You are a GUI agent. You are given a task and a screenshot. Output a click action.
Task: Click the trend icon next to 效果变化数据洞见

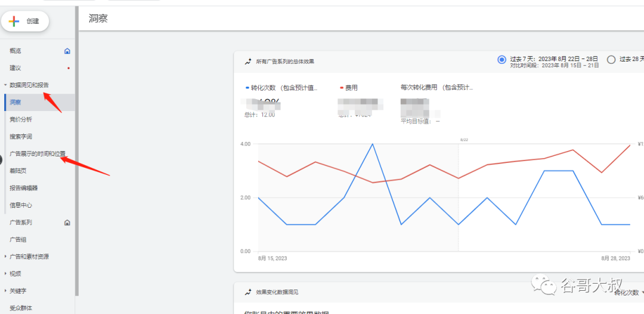pos(247,292)
